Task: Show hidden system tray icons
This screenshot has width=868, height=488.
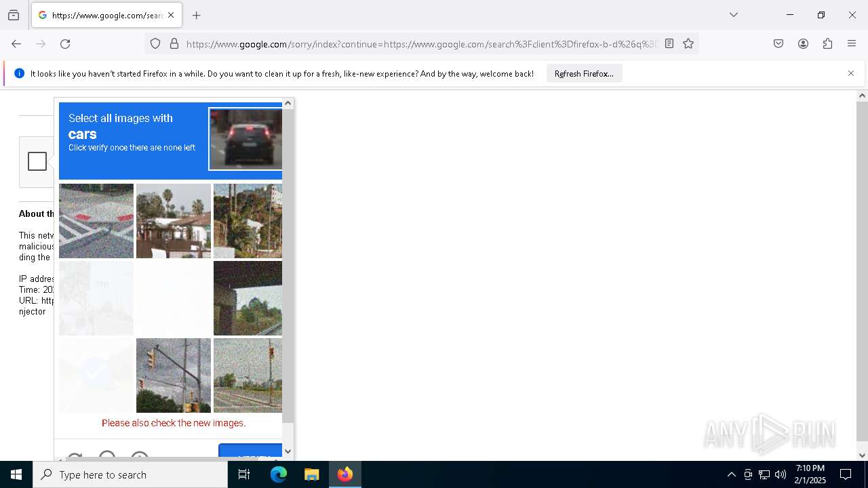Action: tap(731, 474)
